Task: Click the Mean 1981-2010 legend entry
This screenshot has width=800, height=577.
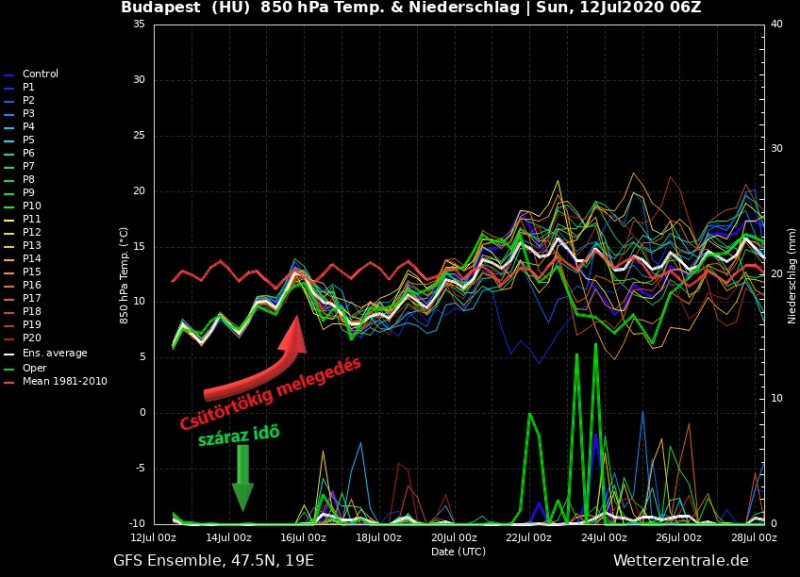Action: (64, 381)
